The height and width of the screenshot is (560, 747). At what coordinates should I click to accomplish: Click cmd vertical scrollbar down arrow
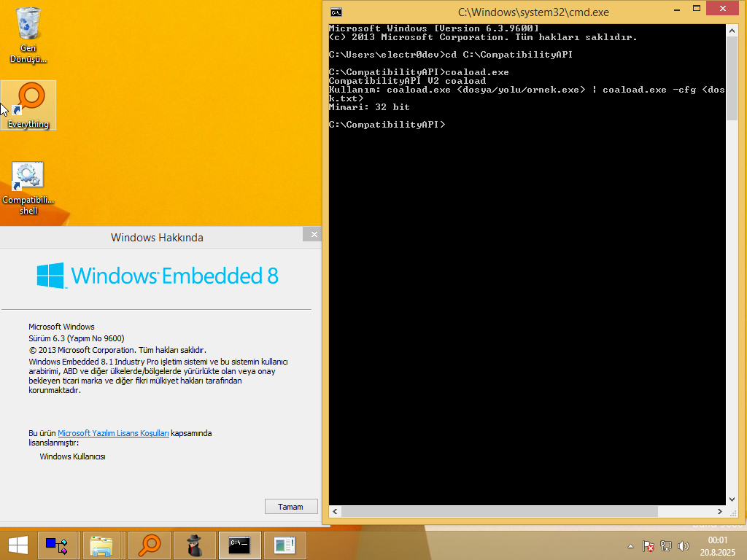732,499
